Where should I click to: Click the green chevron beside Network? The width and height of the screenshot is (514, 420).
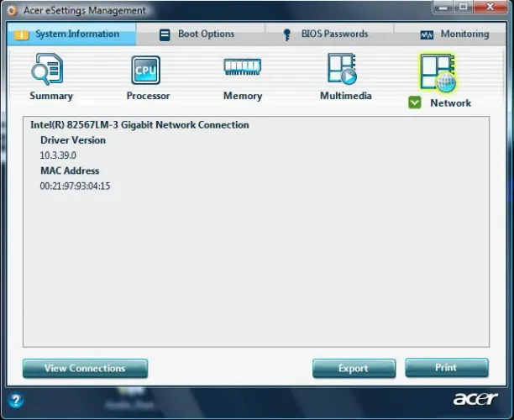point(415,102)
